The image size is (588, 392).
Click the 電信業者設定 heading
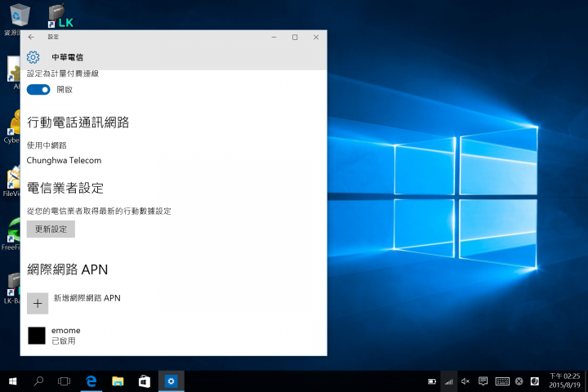pos(65,188)
